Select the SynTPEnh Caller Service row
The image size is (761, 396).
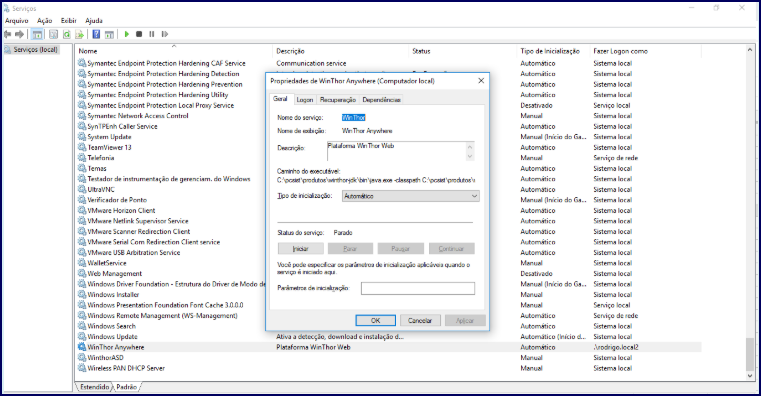(122, 126)
